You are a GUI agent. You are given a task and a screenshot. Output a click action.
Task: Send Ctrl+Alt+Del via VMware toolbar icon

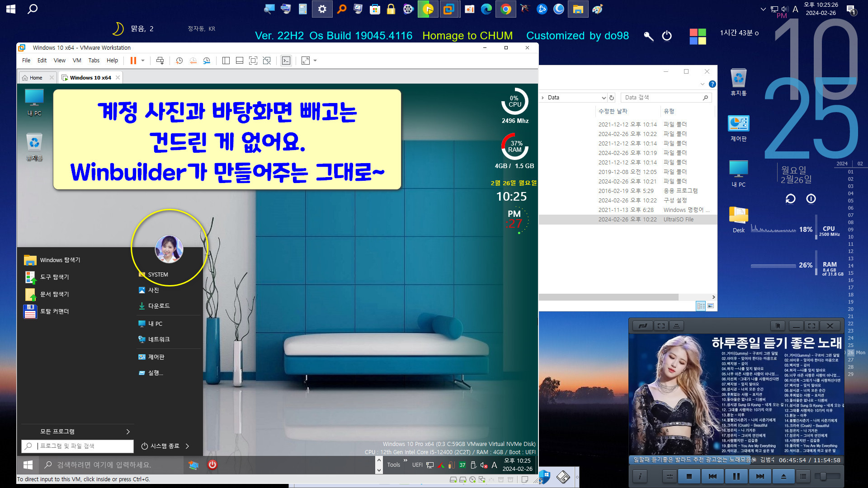tap(160, 61)
